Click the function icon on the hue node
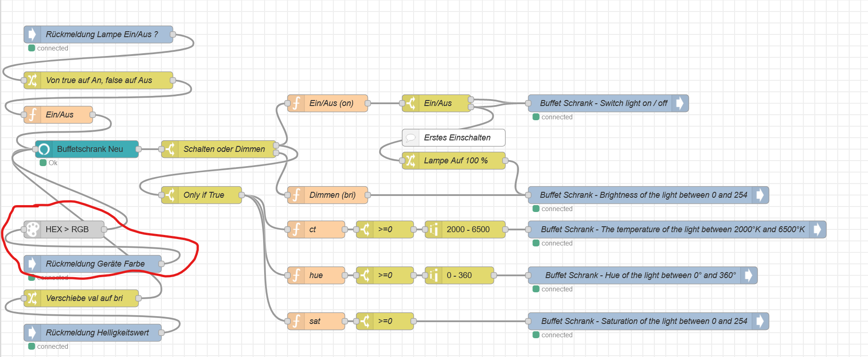The image size is (868, 357). 296,275
